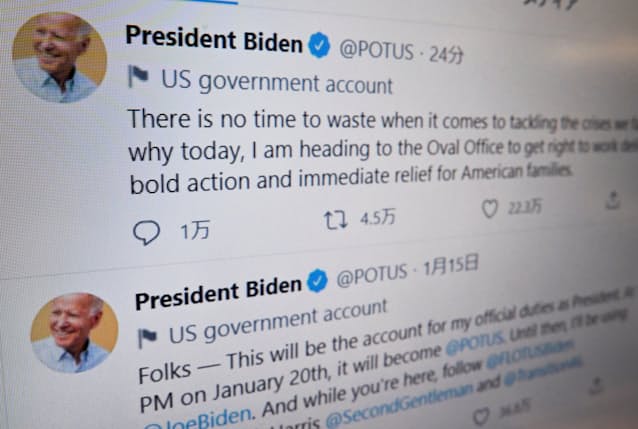
Task: Open the 1月15日 timestamp on the second tweet
Action: pos(451,265)
